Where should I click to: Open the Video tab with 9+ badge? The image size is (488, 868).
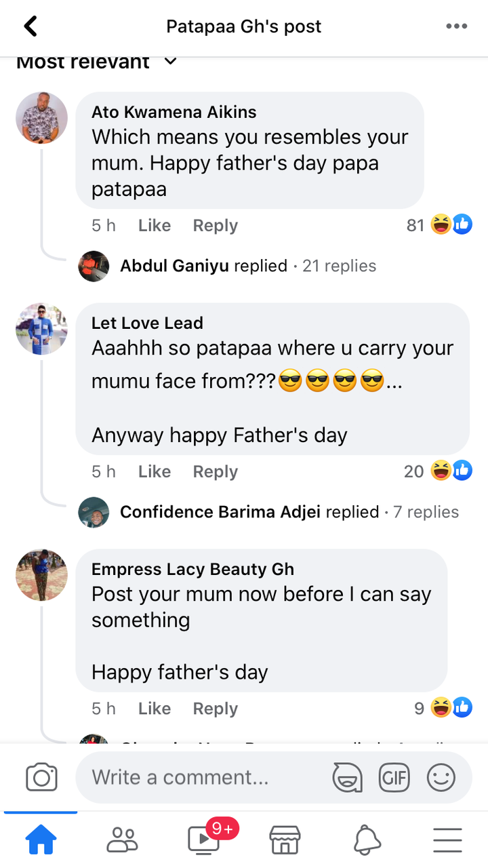(x=203, y=841)
